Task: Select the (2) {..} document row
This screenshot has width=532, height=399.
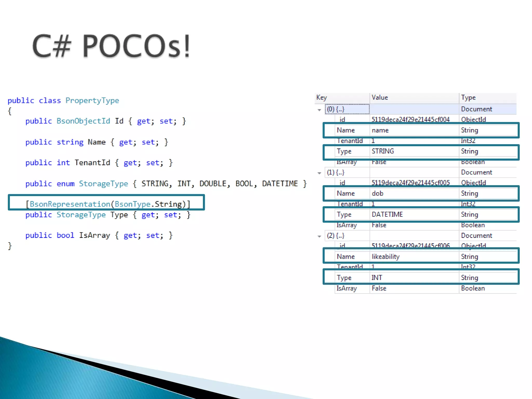Action: point(335,236)
